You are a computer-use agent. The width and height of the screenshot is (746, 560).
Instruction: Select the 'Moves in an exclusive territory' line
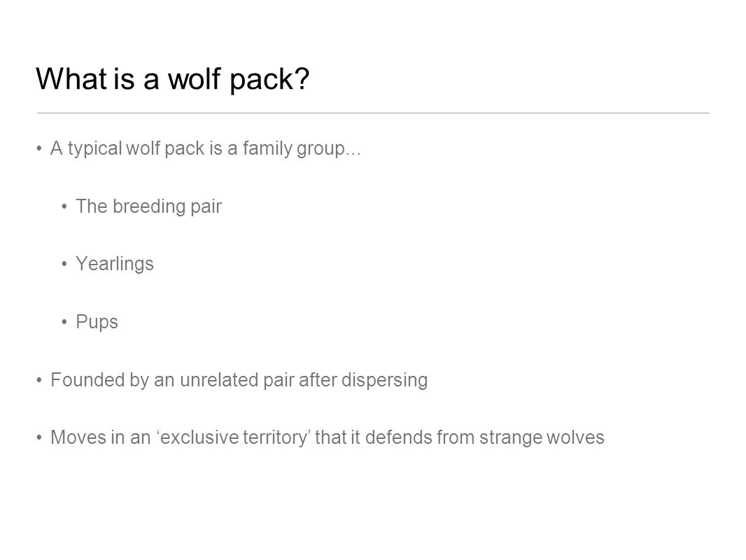(x=328, y=437)
